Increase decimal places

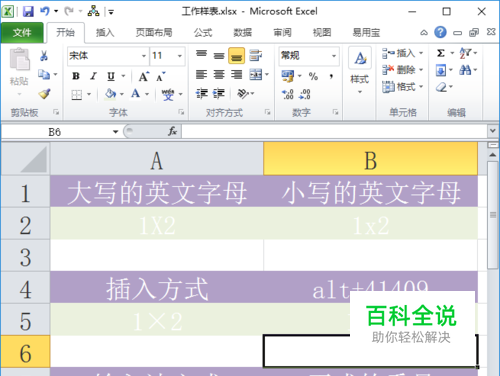288,95
